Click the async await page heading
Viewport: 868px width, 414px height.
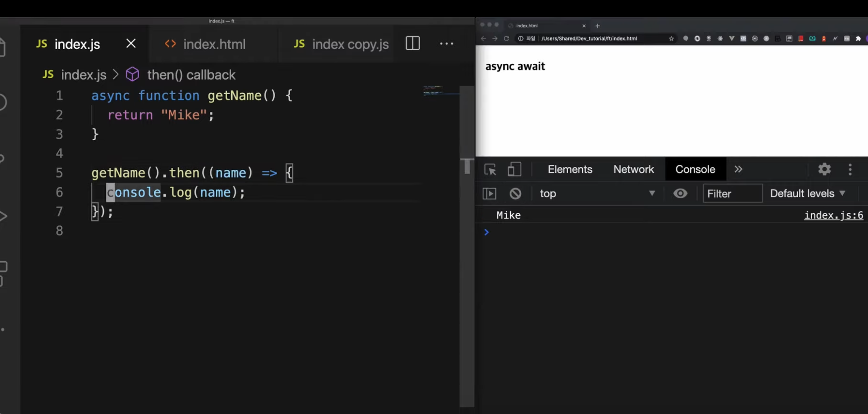click(x=515, y=66)
